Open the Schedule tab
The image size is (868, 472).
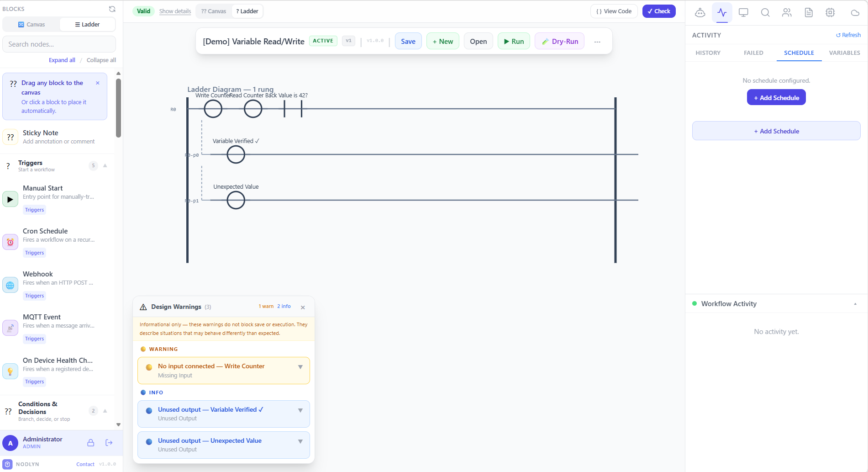pyautogui.click(x=799, y=53)
